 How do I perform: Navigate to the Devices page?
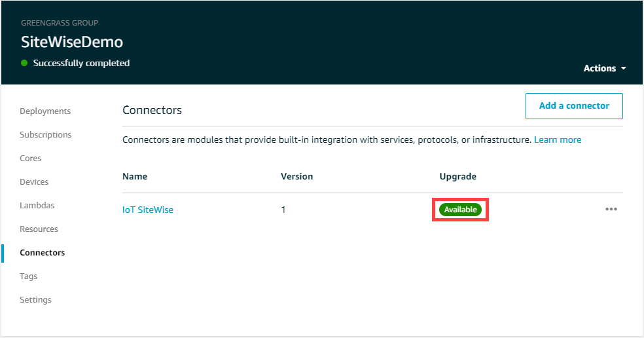click(x=34, y=181)
